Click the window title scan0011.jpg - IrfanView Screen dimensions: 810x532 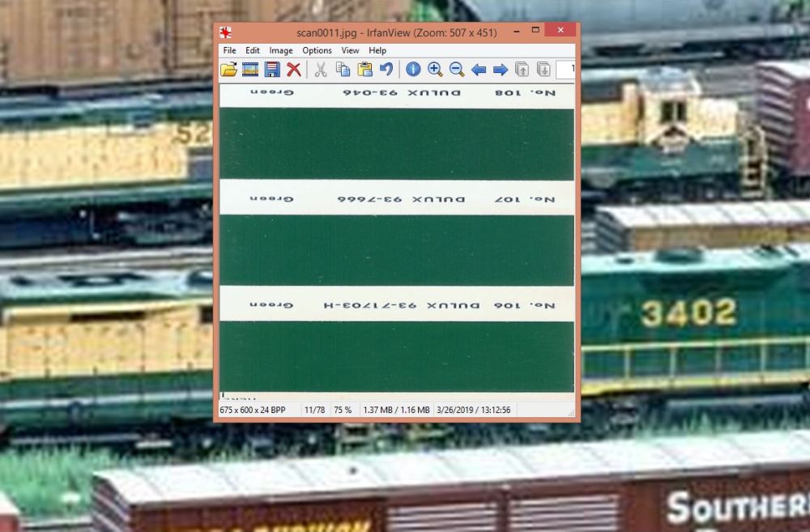(x=397, y=32)
